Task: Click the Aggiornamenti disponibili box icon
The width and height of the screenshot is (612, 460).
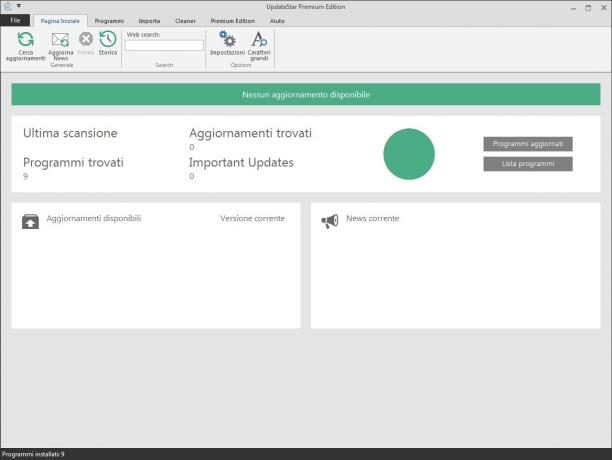Action: pyautogui.click(x=30, y=221)
